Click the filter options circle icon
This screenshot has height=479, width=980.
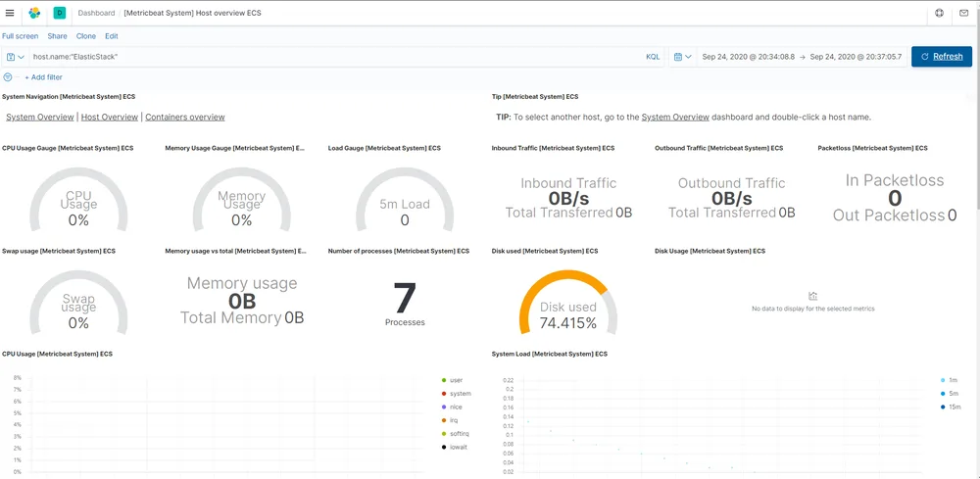(x=8, y=76)
